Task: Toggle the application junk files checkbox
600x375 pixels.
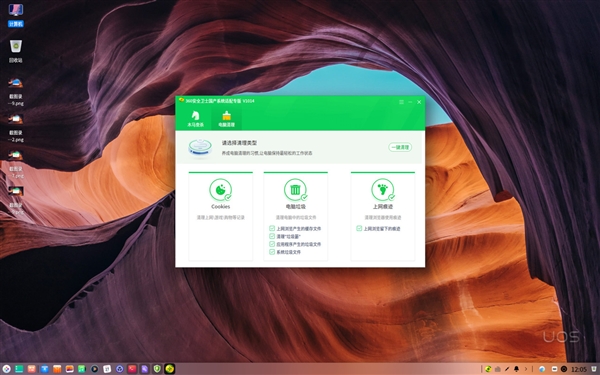Action: pos(272,244)
